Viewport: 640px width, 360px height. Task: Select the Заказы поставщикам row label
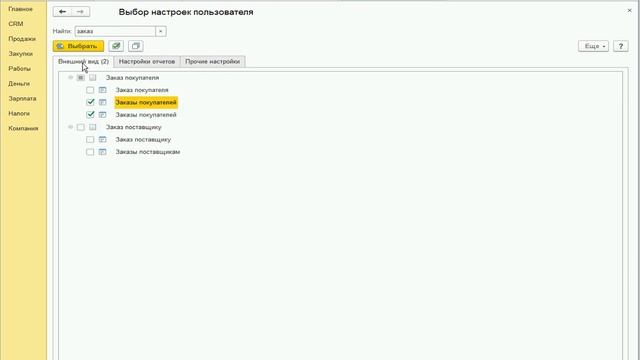148,152
